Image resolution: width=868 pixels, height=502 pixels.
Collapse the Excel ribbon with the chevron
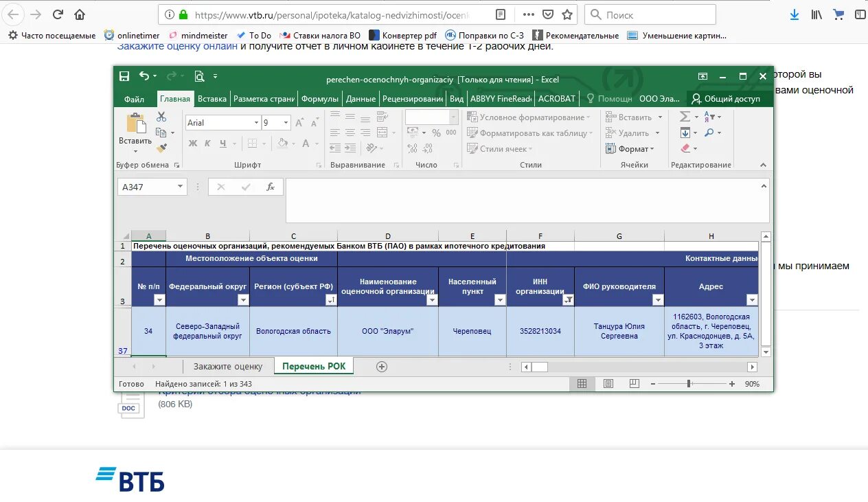pos(763,165)
